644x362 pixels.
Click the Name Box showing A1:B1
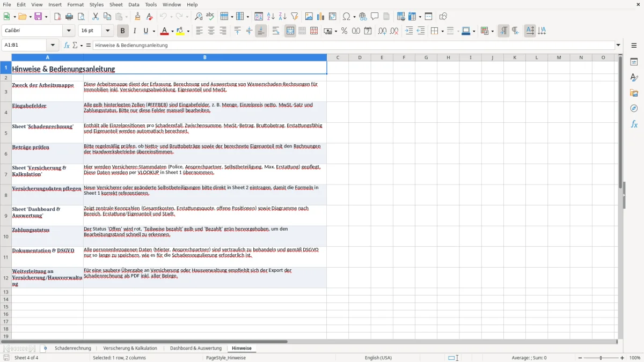coord(25,46)
